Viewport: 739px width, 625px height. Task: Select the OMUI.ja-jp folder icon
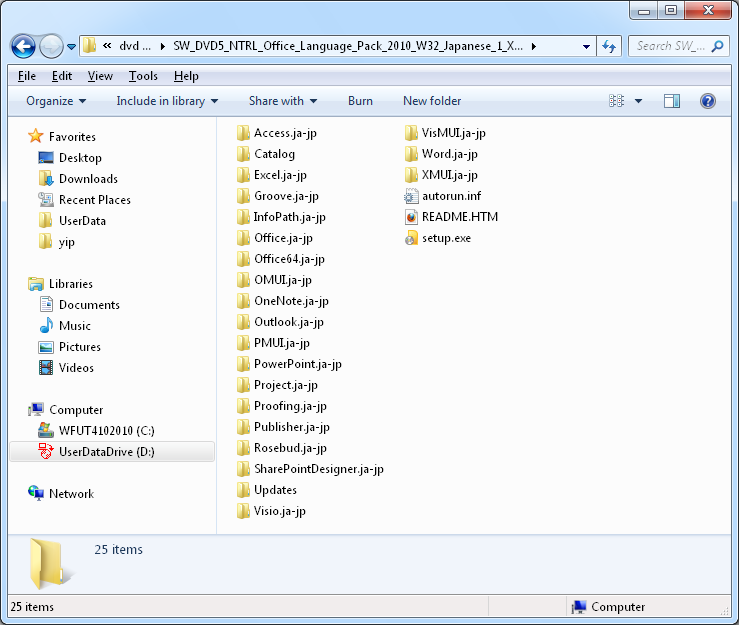[x=243, y=280]
